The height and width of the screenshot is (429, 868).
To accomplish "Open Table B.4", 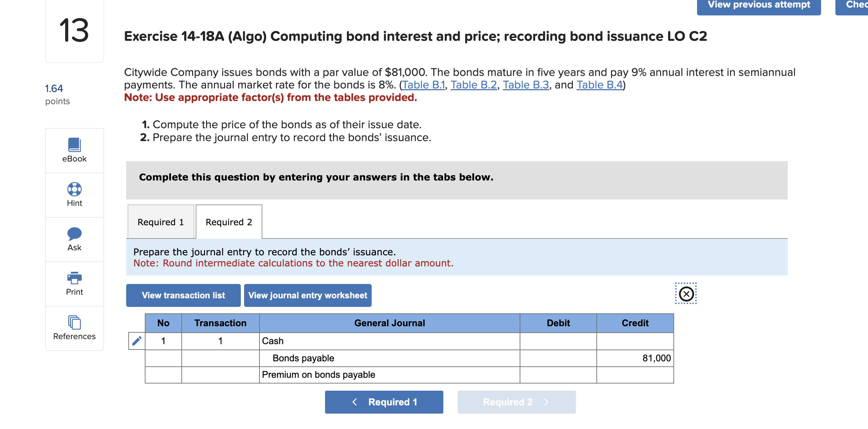I will [x=599, y=85].
